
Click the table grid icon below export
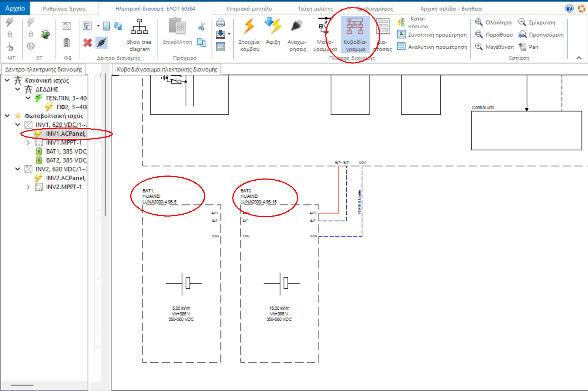click(x=220, y=47)
